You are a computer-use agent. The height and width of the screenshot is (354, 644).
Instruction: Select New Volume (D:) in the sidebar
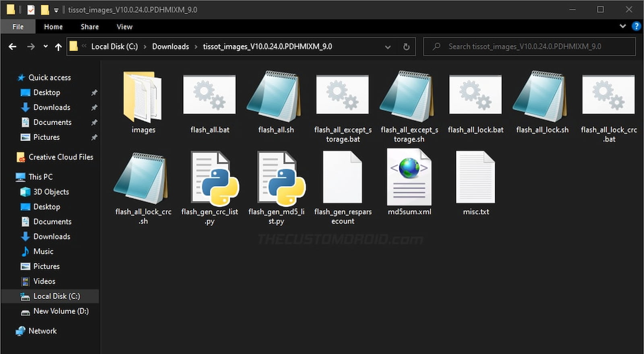pos(61,311)
